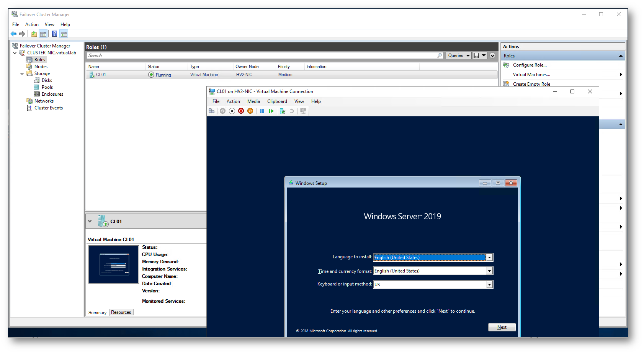Click the Create Empty Role icon in Actions

(x=506, y=84)
